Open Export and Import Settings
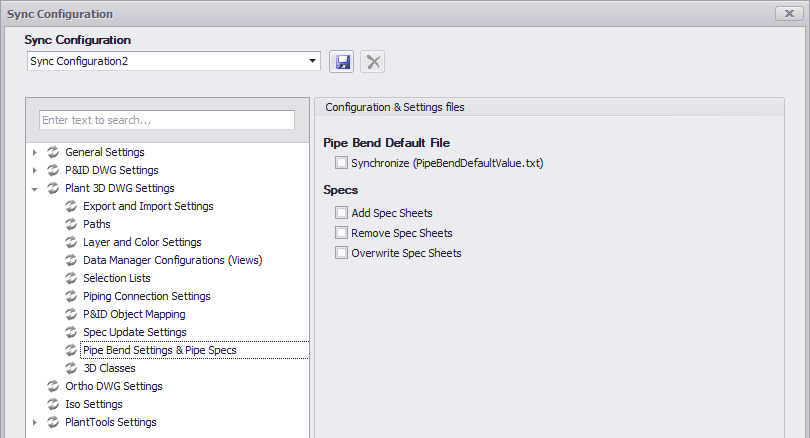 (x=148, y=206)
